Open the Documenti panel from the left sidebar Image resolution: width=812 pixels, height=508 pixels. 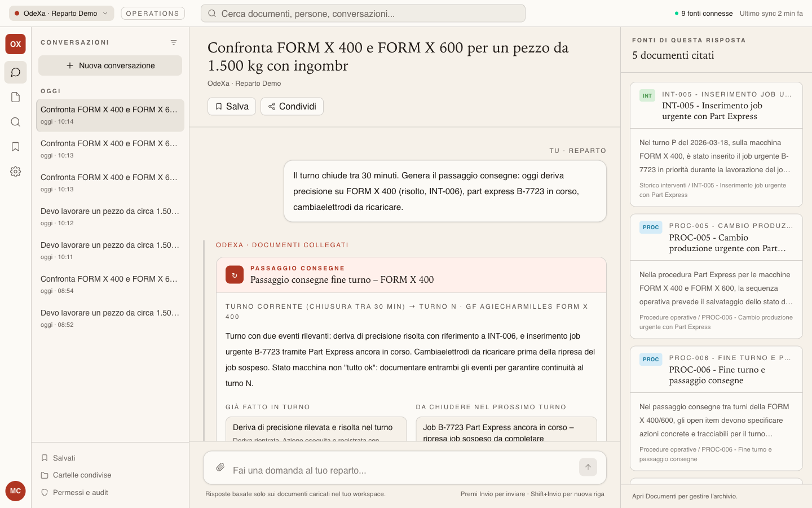pyautogui.click(x=15, y=97)
